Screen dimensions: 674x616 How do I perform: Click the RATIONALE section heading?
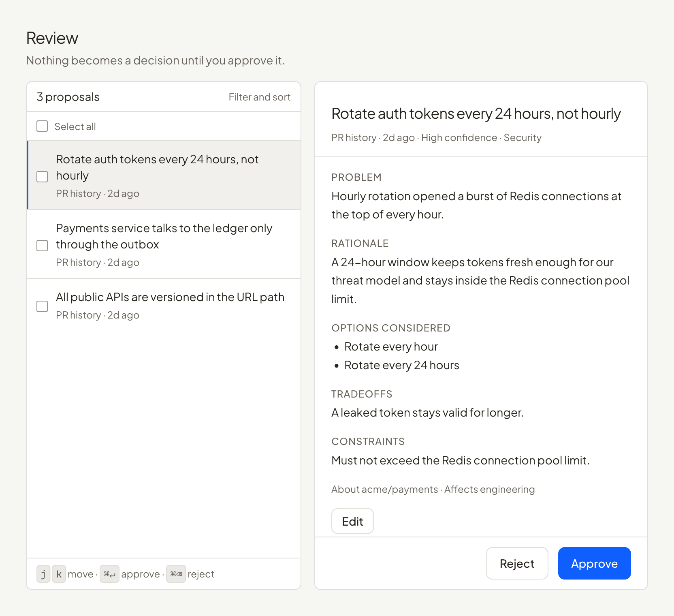pos(360,243)
